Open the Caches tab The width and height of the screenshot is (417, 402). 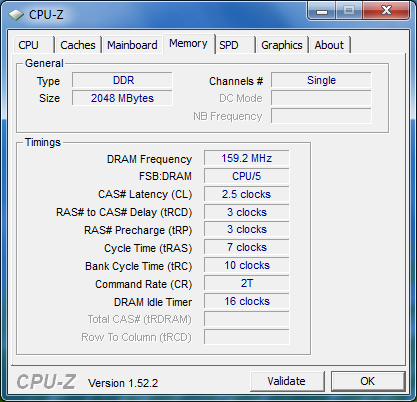pyautogui.click(x=78, y=45)
